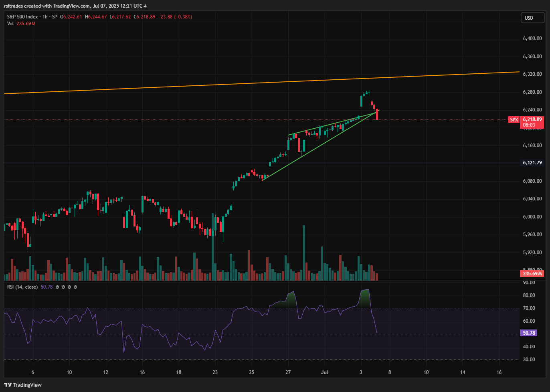Image resolution: width=550 pixels, height=392 pixels.
Task: Click the 6,360.00 price axis label
Action: pos(532,57)
